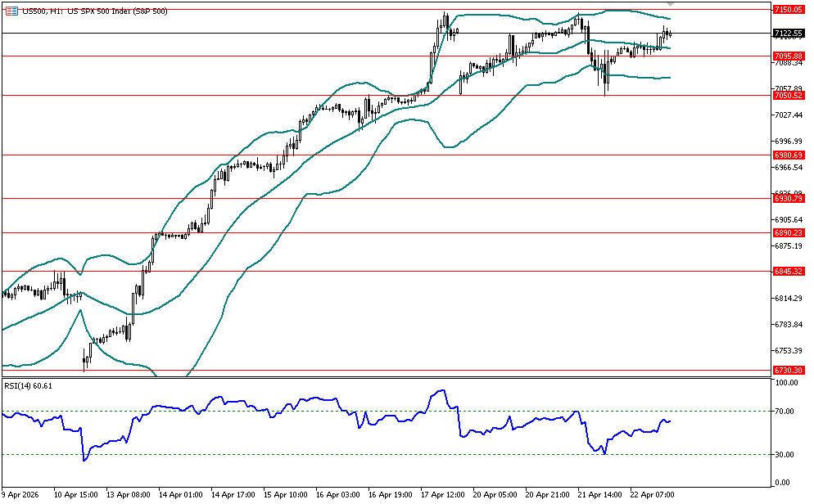The image size is (814, 504).
Task: Click the 6845.32 support level label
Action: pos(787,271)
